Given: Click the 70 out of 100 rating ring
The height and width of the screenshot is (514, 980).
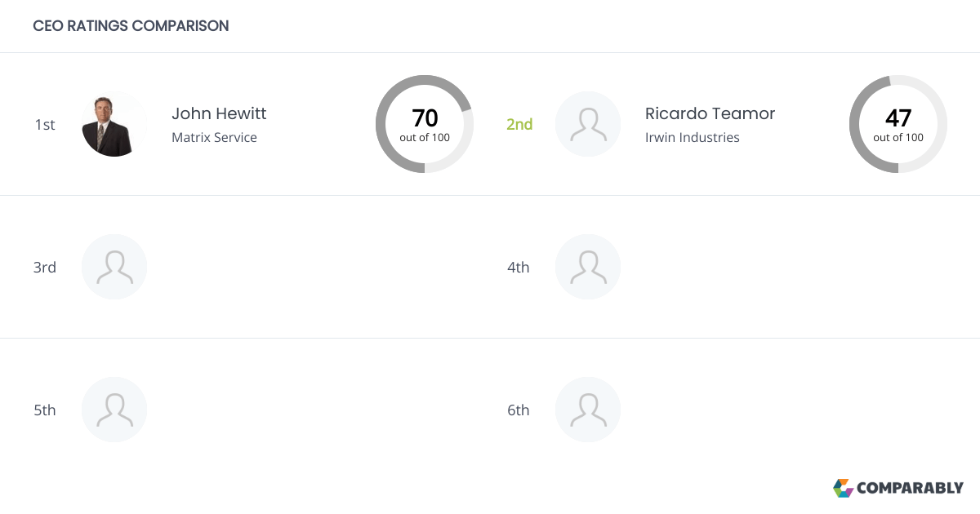Looking at the screenshot, I should pos(425,124).
